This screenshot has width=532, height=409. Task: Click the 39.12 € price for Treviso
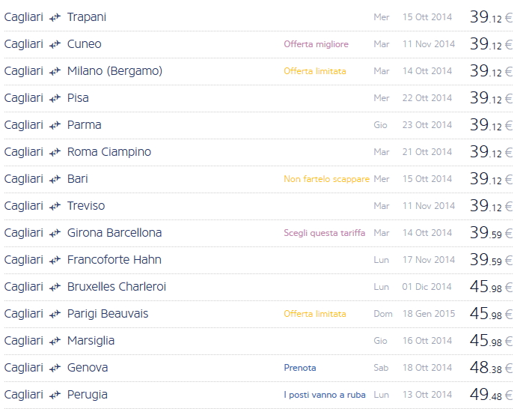[x=490, y=206]
